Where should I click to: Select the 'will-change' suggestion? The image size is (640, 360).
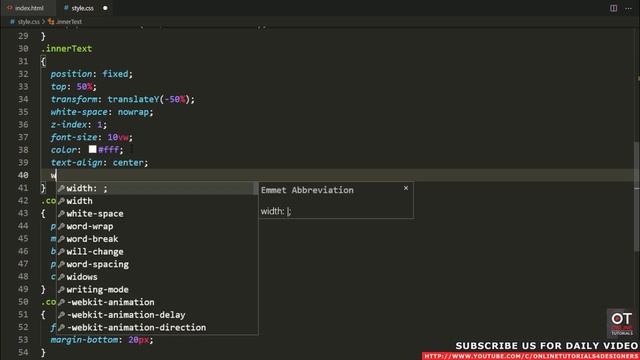point(157,251)
